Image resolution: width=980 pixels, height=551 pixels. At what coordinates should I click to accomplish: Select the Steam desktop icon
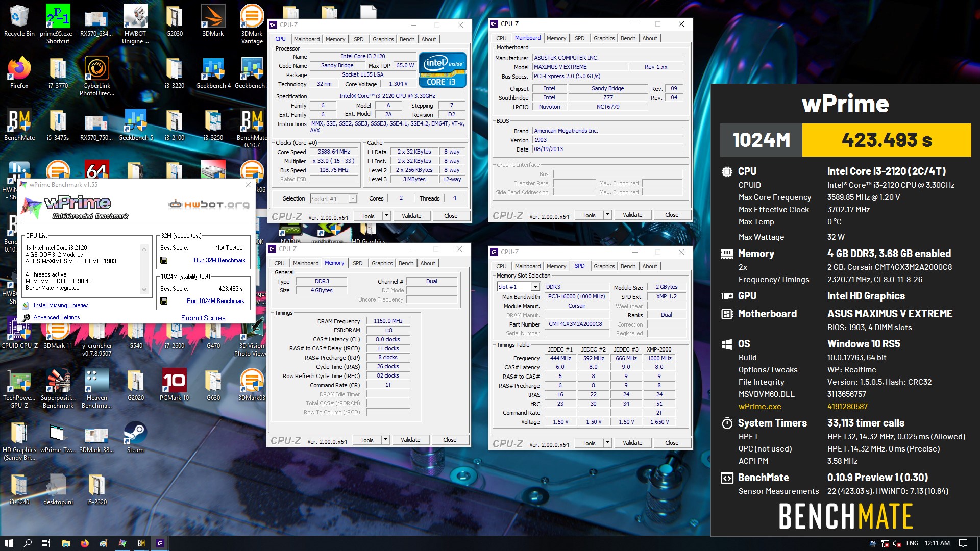click(135, 437)
